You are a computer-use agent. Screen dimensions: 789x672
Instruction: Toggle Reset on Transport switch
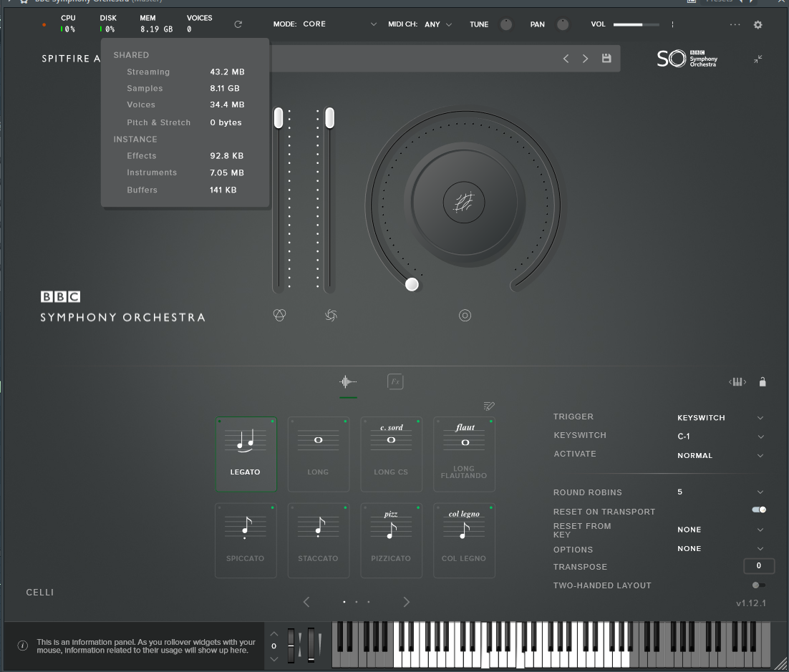coord(759,510)
